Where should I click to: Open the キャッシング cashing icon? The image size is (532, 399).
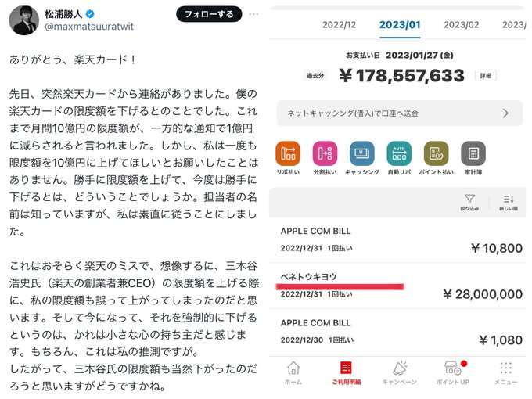pos(362,153)
